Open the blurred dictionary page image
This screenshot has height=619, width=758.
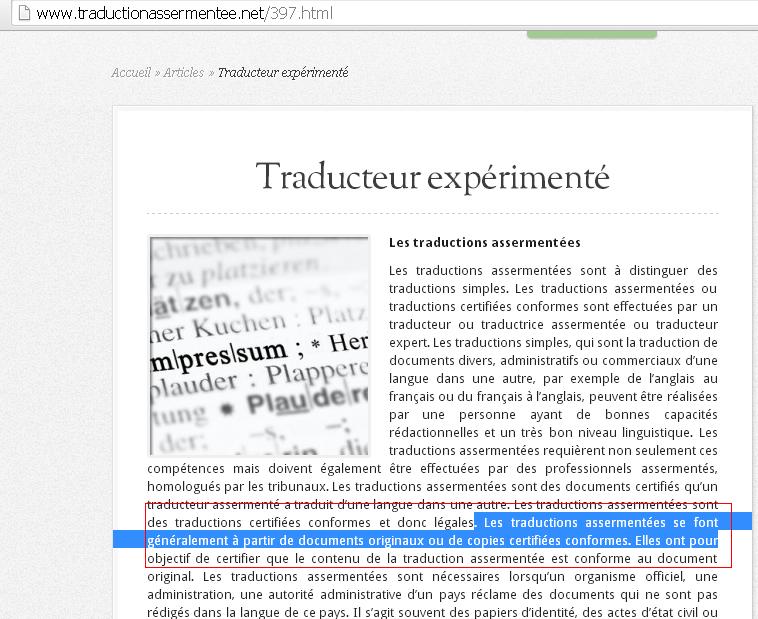tap(259, 345)
